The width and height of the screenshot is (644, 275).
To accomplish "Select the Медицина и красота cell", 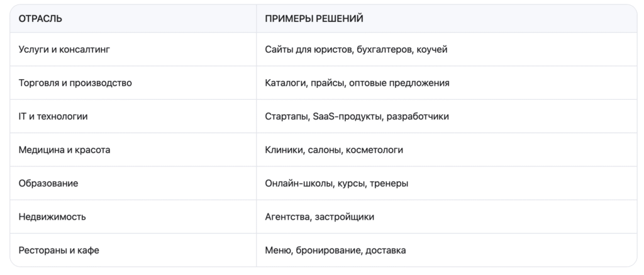I will (x=65, y=150).
